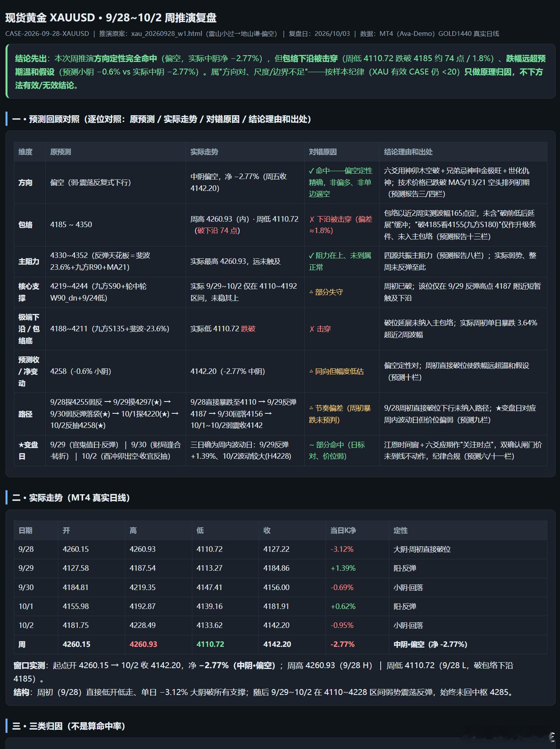
Task: Click the '当日K净' column header
Action: pyautogui.click(x=343, y=530)
